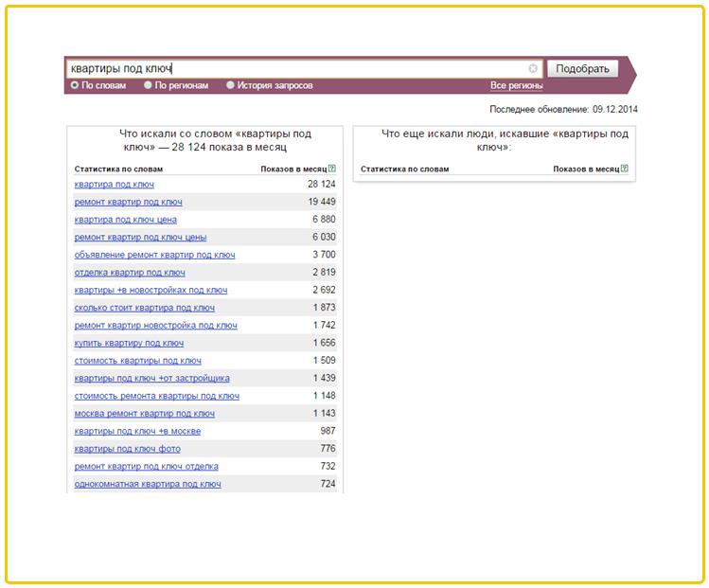Click "купить квартиру под ключ" link
The width and height of the screenshot is (709, 588).
pyautogui.click(x=129, y=343)
